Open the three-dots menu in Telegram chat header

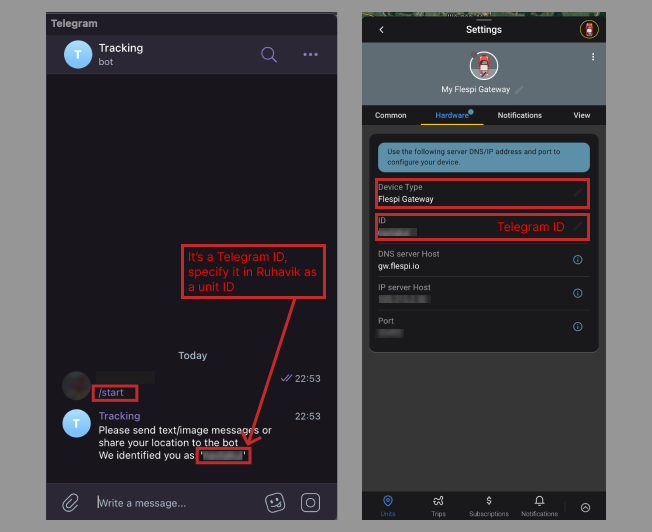point(310,54)
